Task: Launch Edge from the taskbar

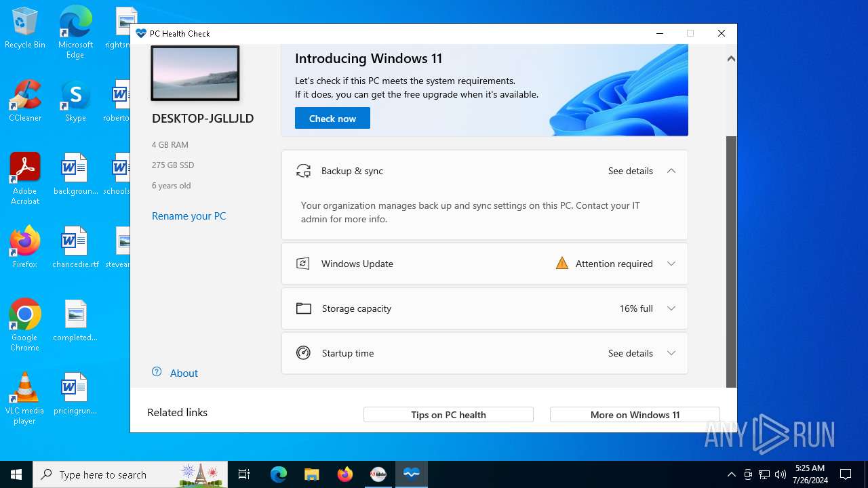Action: [x=279, y=474]
